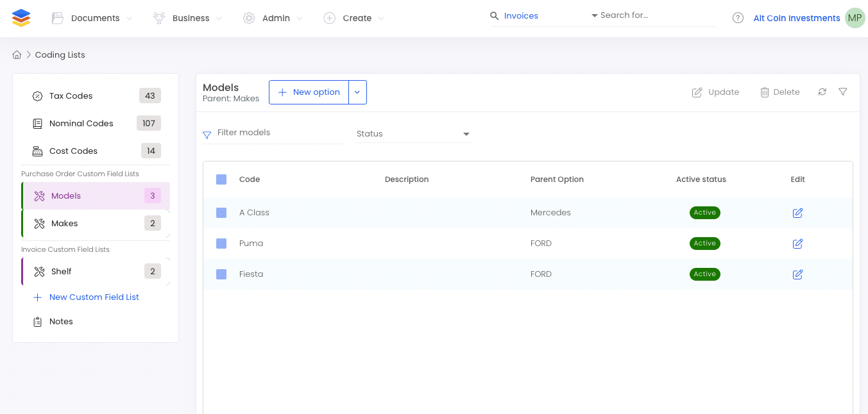Image resolution: width=868 pixels, height=414 pixels.
Task: Click the Admin gear icon
Action: (x=249, y=19)
